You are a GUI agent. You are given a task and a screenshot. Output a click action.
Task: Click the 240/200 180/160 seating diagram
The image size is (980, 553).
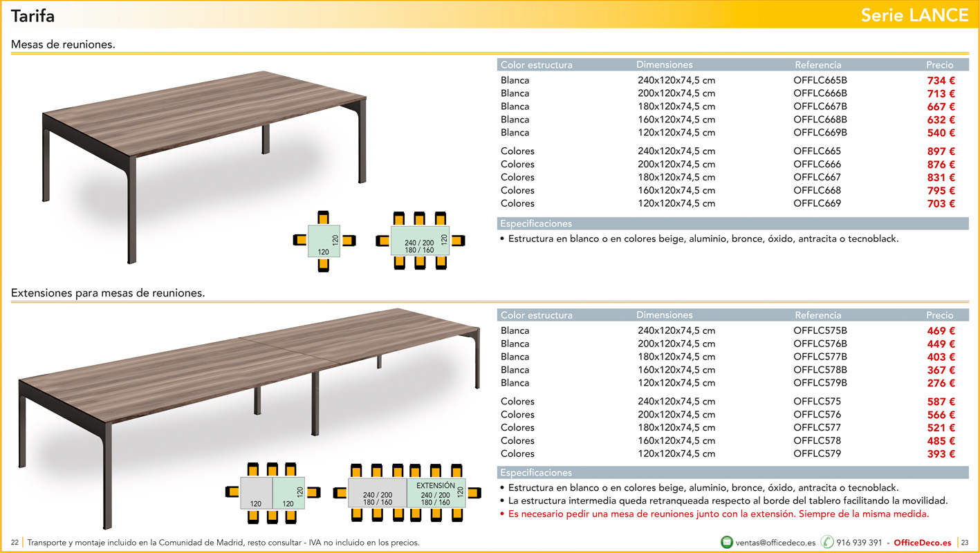420,241
